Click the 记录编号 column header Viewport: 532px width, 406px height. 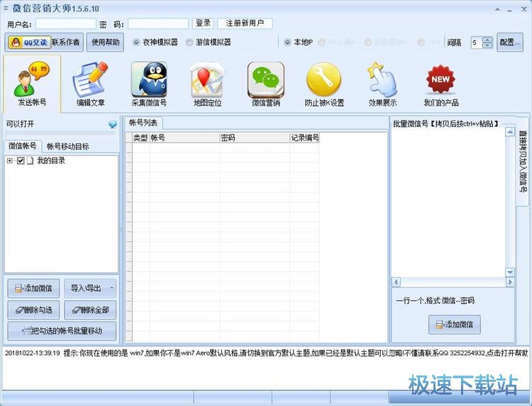[x=305, y=138]
